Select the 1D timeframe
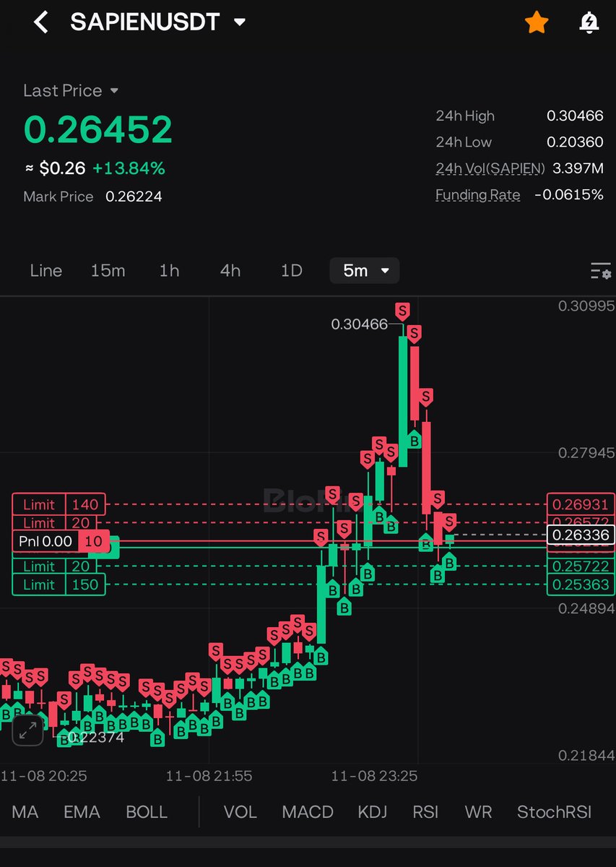 (291, 270)
